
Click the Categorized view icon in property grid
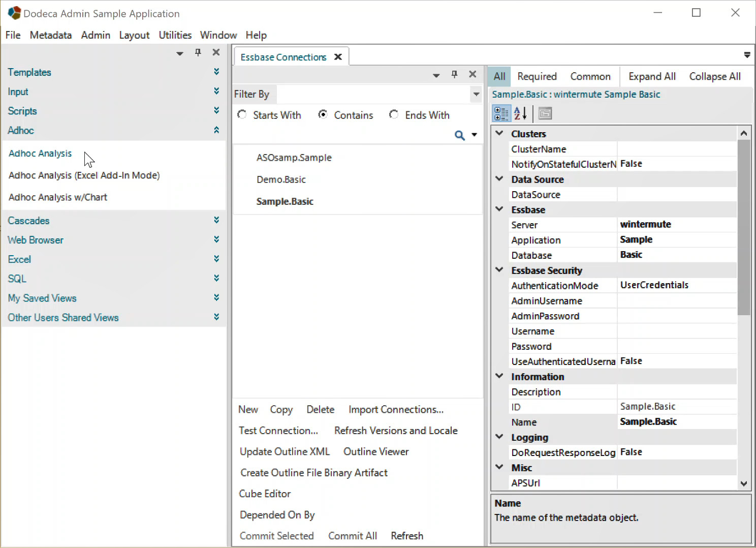tap(501, 113)
